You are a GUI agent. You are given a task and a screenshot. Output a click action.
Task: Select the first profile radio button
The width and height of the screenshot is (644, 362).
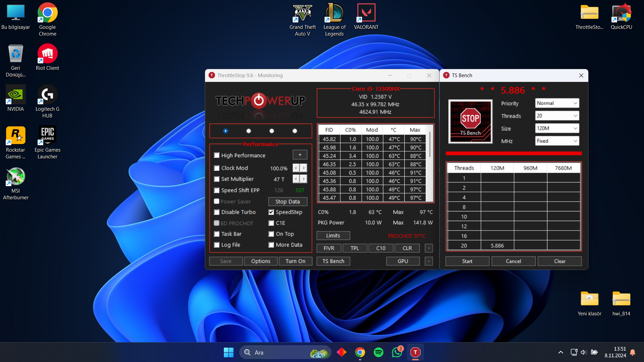pyautogui.click(x=226, y=131)
